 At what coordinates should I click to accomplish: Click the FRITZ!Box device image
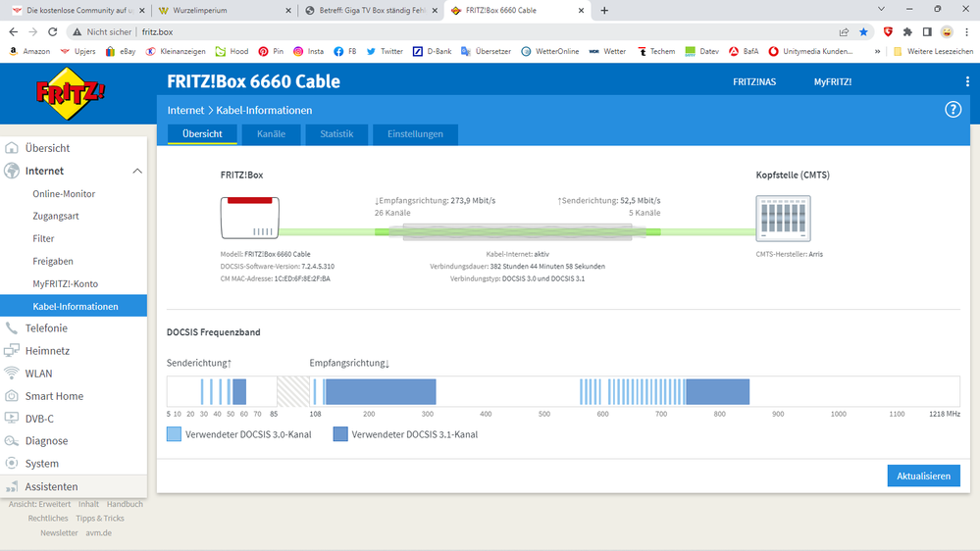pyautogui.click(x=249, y=218)
